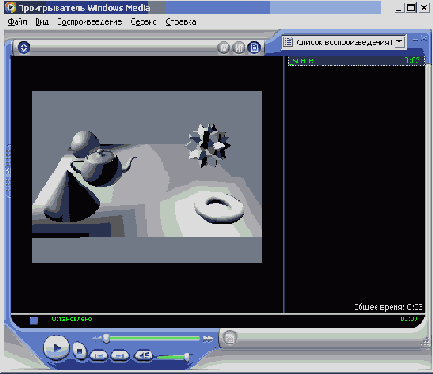Image resolution: width=433 pixels, height=374 pixels.
Task: Show equalizer and settings button
Action: tap(238, 48)
